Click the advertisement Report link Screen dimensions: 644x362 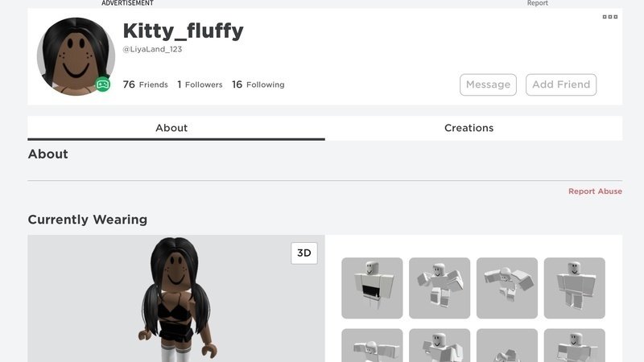pos(537,3)
